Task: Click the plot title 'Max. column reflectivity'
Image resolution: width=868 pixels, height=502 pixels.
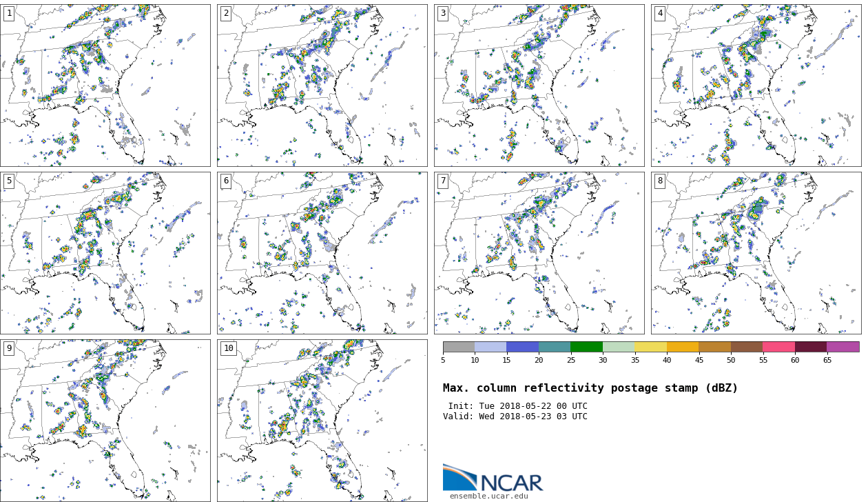Action: pos(590,388)
